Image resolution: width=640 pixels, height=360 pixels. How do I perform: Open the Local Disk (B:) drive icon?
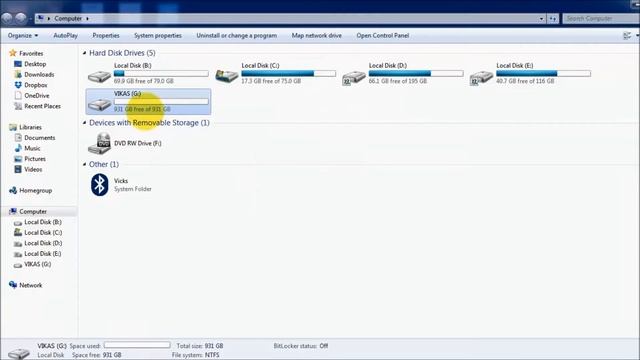[x=99, y=76]
